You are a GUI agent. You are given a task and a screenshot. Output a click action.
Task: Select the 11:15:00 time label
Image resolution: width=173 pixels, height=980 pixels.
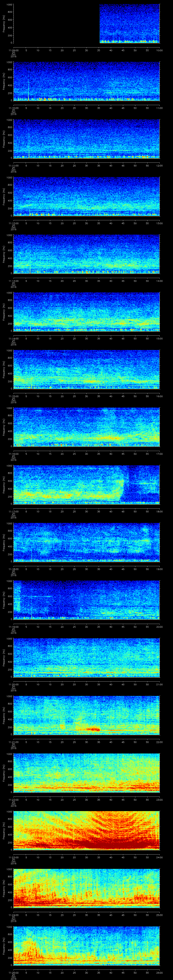point(14,396)
